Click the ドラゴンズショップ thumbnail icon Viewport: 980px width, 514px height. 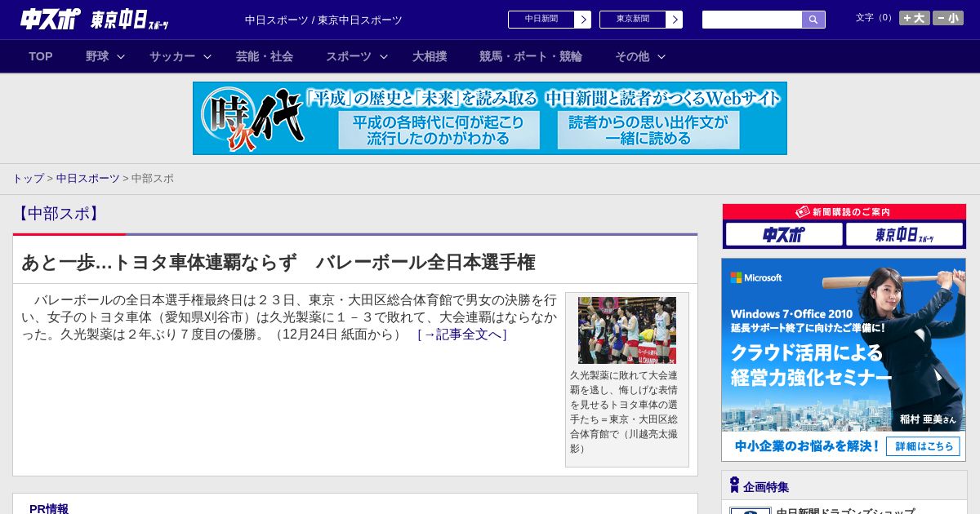pyautogui.click(x=751, y=511)
